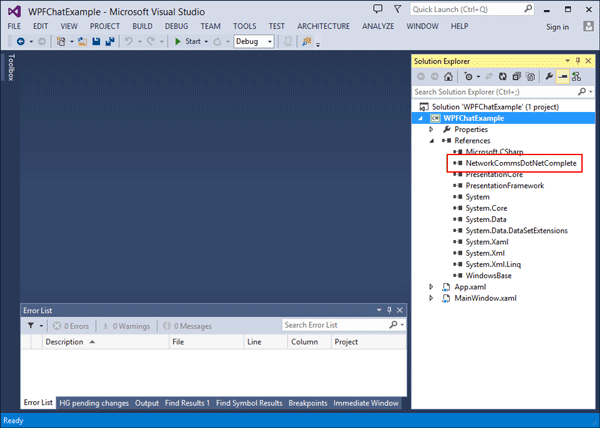600x428 pixels.
Task: Click the Refresh icon in Solution Explorer
Action: click(502, 76)
